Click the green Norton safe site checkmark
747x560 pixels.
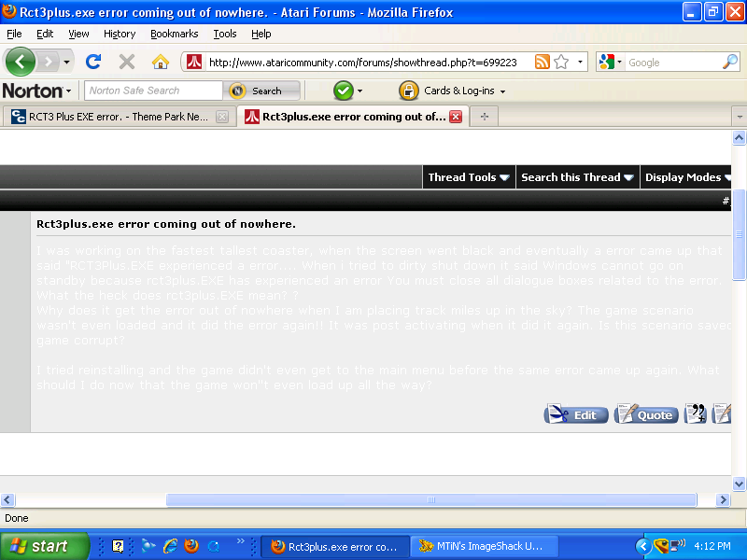pyautogui.click(x=343, y=91)
